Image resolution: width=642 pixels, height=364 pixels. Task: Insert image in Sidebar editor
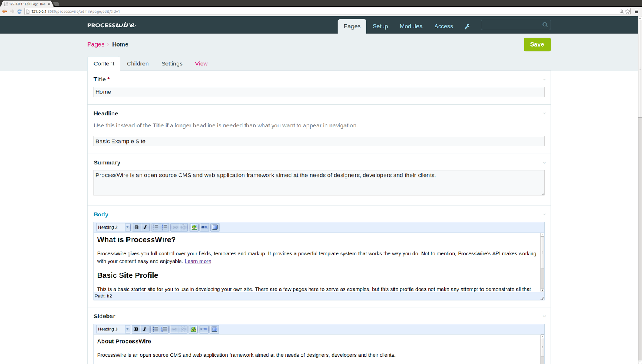(194, 329)
